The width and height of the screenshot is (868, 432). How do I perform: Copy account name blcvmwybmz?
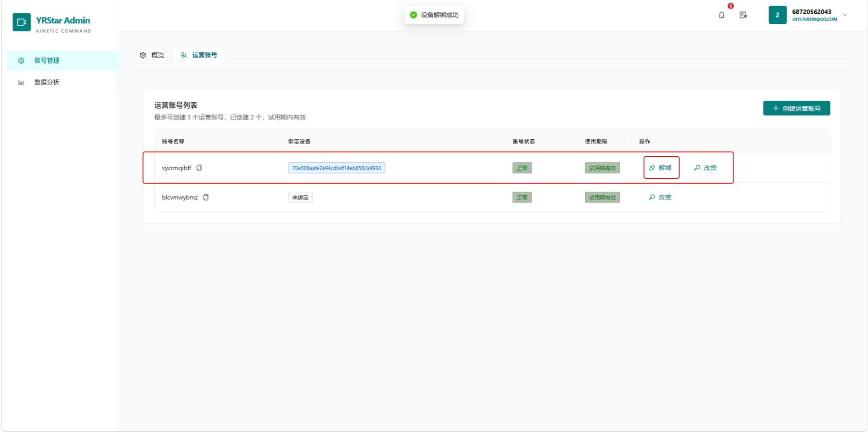tap(206, 197)
